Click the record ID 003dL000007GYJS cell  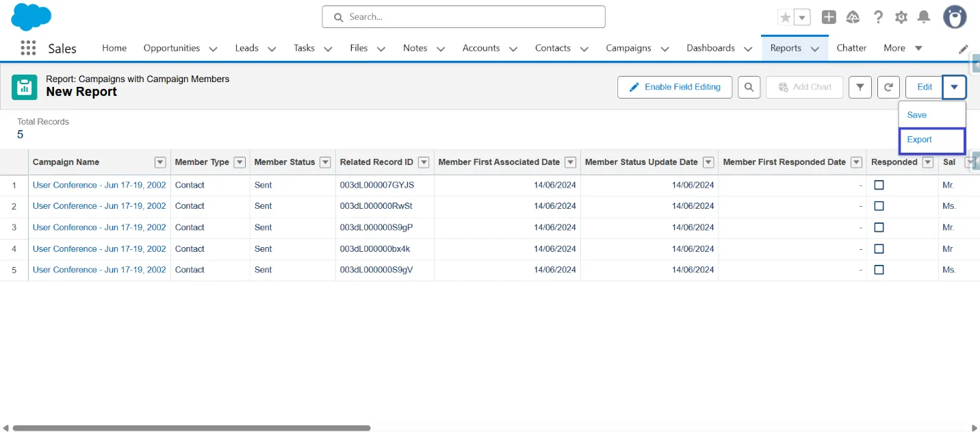tap(385, 185)
